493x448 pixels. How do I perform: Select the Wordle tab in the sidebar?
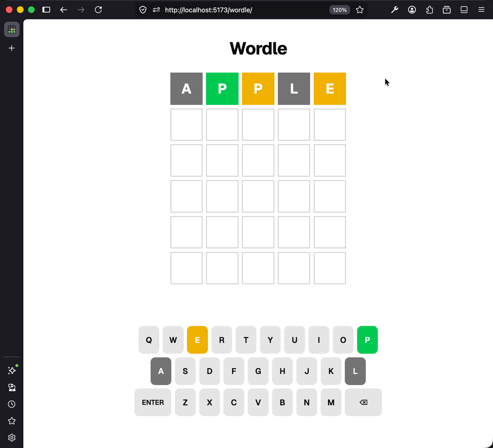[x=12, y=29]
